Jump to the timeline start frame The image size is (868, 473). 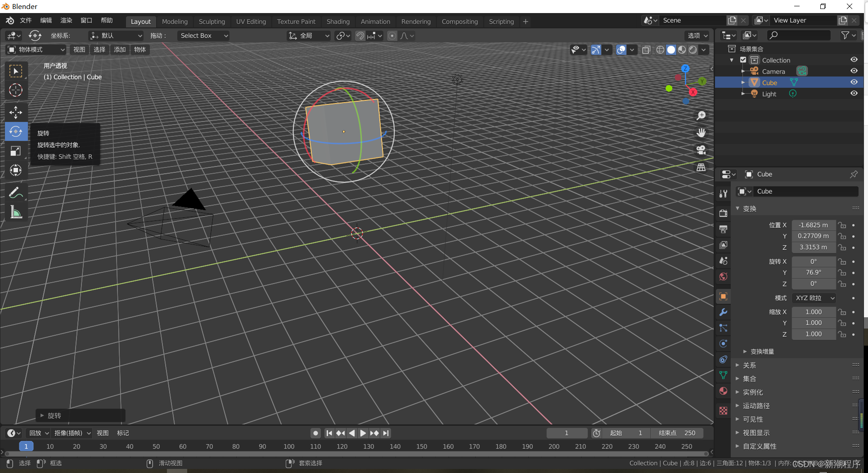pyautogui.click(x=329, y=433)
